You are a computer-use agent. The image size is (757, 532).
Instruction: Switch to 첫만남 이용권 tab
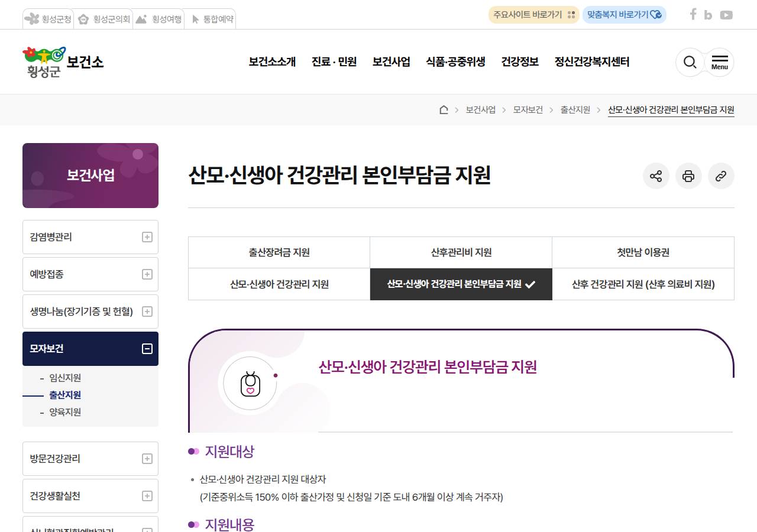pyautogui.click(x=643, y=252)
